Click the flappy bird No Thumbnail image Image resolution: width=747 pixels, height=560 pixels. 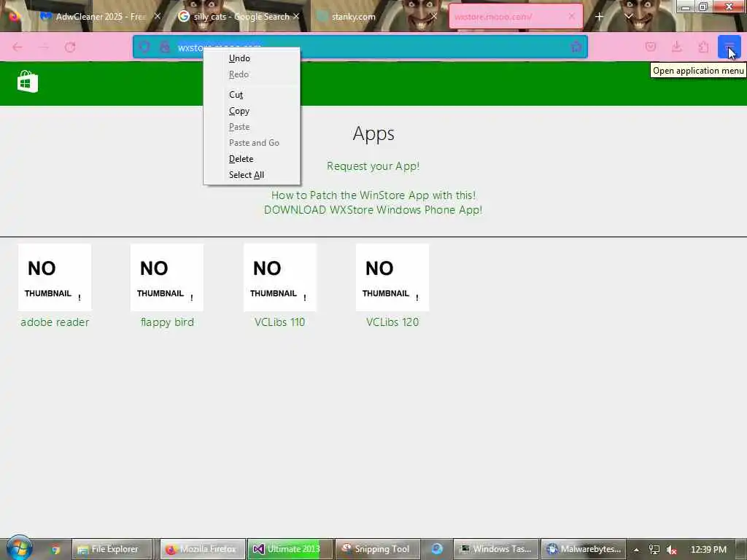(167, 278)
